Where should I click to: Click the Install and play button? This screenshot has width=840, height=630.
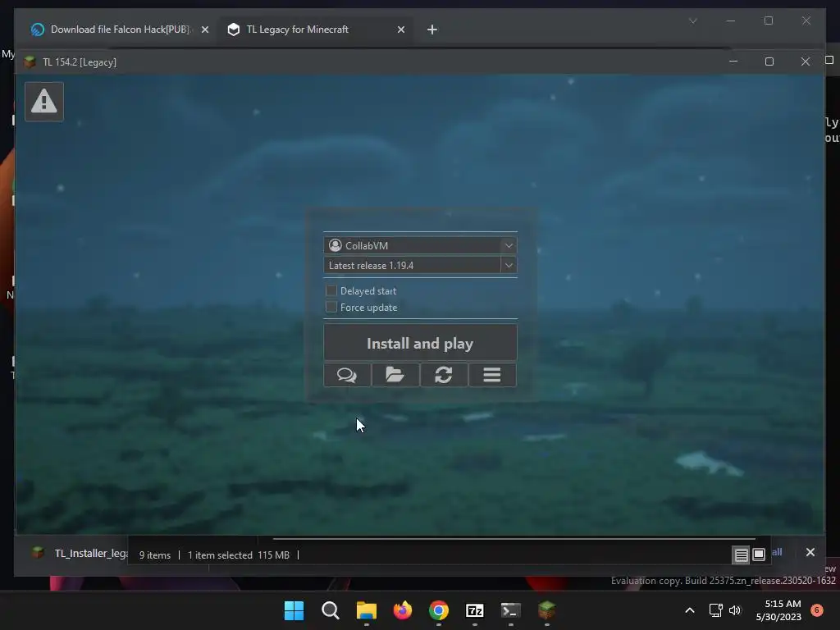(x=420, y=343)
